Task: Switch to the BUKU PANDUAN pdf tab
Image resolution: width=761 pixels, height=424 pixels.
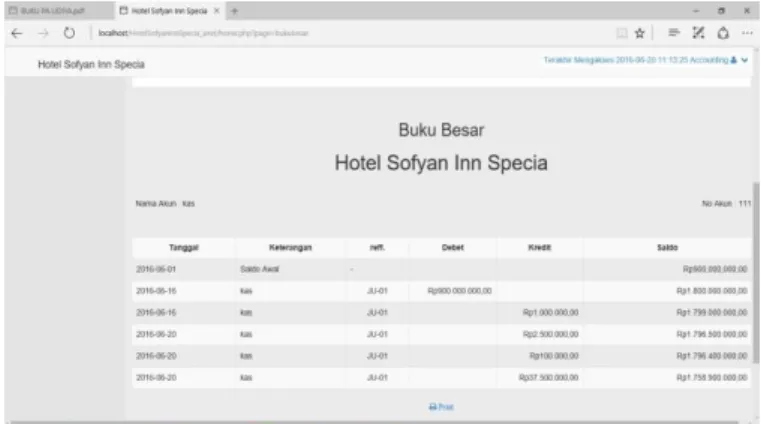Action: pyautogui.click(x=54, y=11)
